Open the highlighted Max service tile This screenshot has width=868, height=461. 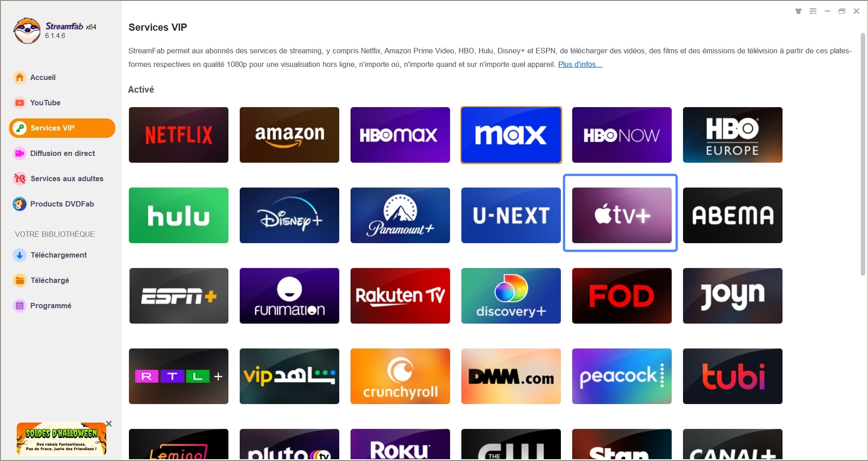[511, 135]
